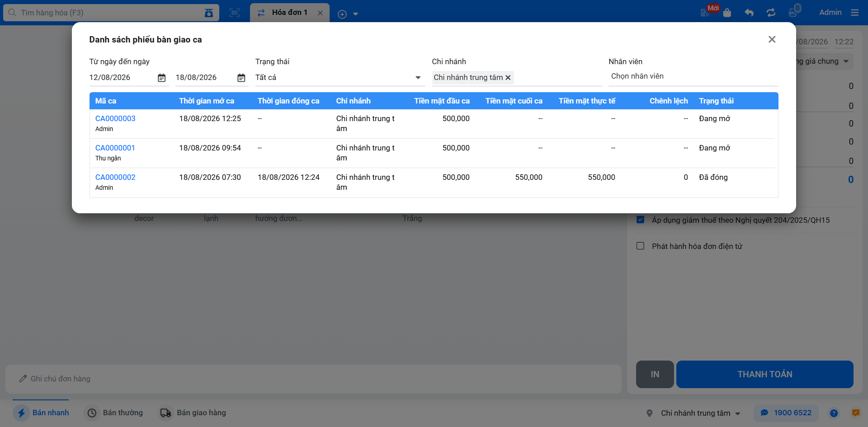Edit the start date 12/08/2026 field
Viewport: 868px width, 427px height.
coord(121,77)
